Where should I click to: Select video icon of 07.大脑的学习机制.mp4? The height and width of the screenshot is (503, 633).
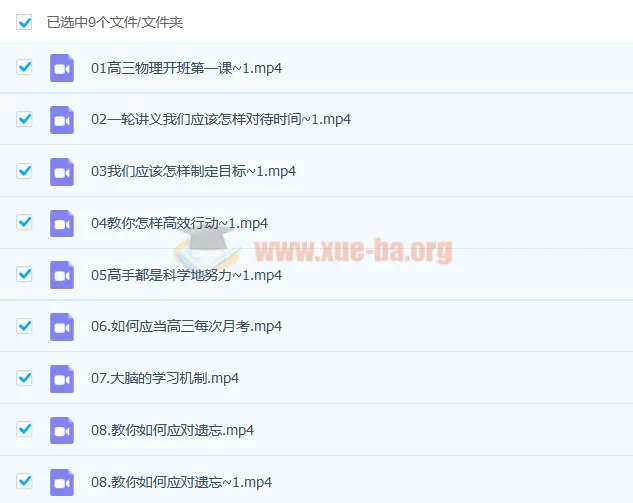pos(62,379)
